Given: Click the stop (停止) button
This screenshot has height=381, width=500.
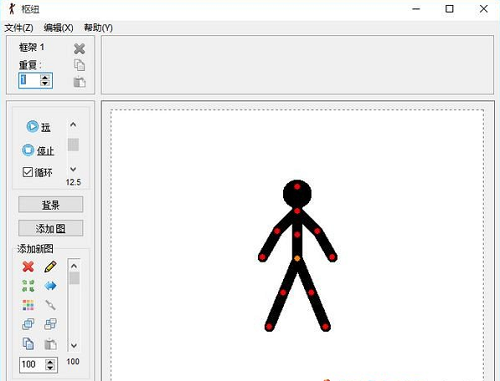Looking at the screenshot, I should pyautogui.click(x=38, y=150).
